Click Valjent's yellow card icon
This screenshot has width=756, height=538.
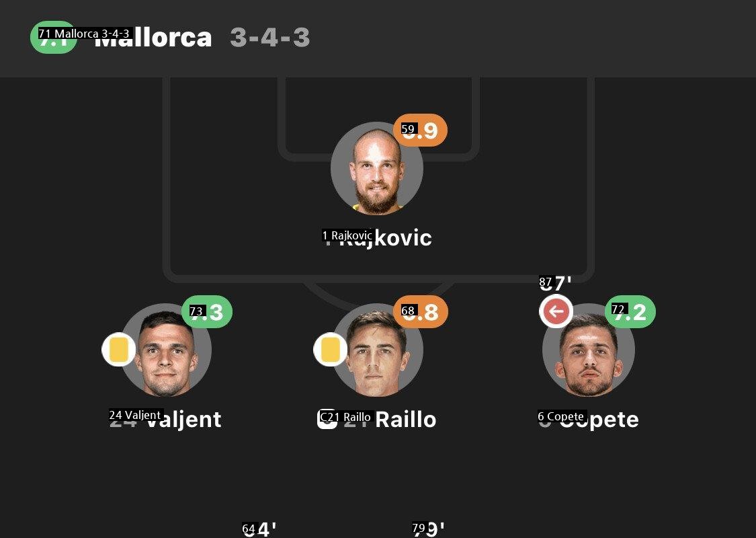pos(119,350)
